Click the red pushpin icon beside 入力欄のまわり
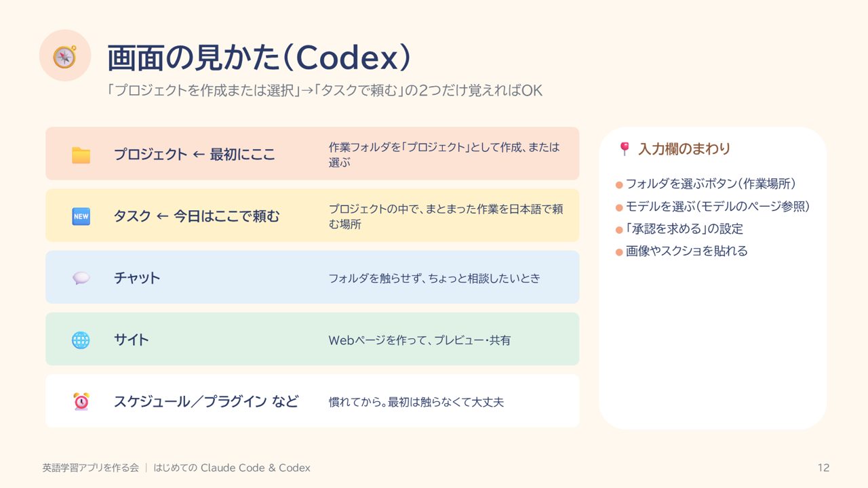Screen dimensions: 868x488 point(625,148)
